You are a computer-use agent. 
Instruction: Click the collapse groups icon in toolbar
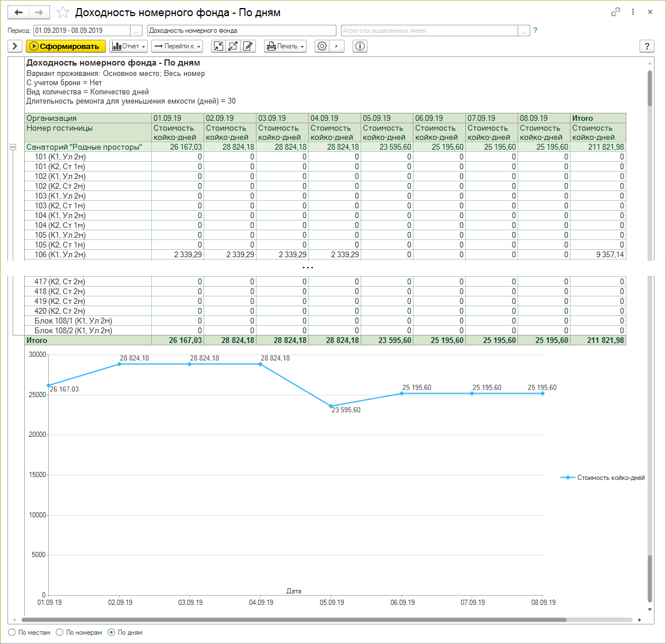218,46
